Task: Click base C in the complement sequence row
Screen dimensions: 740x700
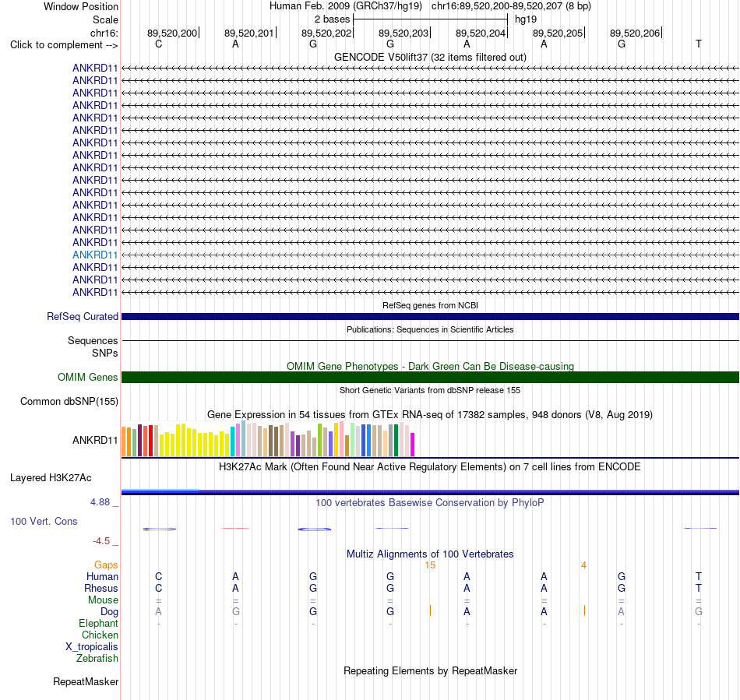Action: coord(159,44)
